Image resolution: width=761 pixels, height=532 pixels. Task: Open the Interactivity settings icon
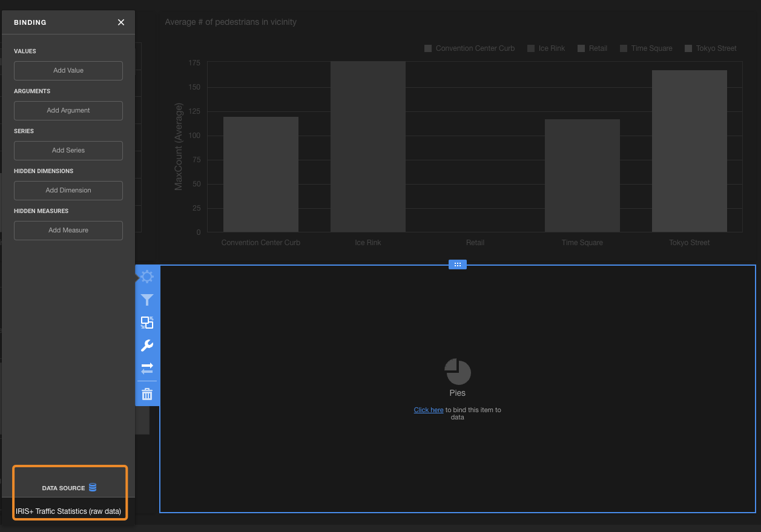pos(147,323)
